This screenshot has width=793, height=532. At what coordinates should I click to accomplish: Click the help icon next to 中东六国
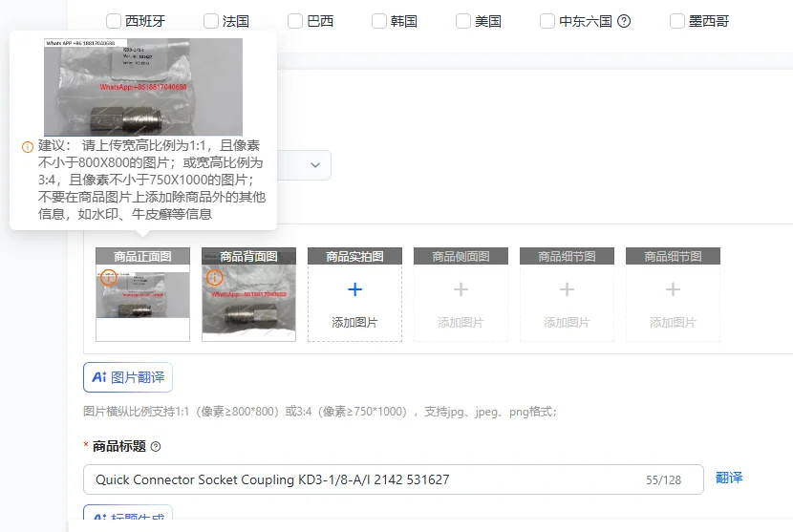pyautogui.click(x=624, y=21)
